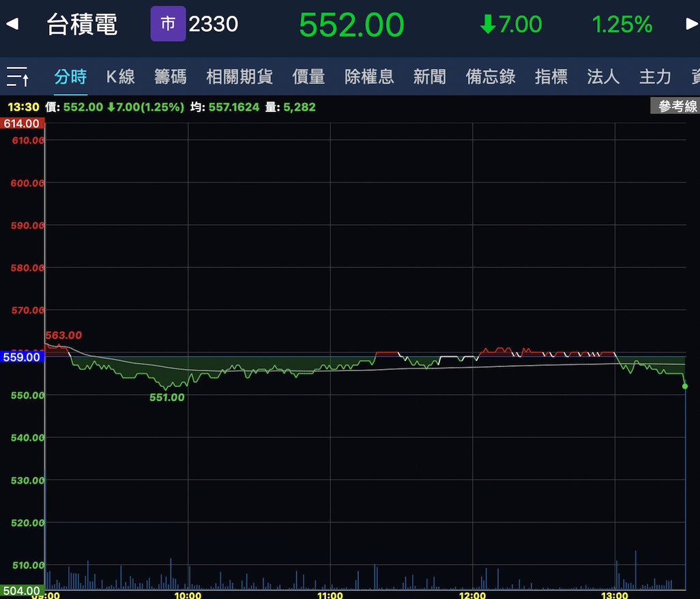Click the upper limit price 614.00

tap(22, 123)
